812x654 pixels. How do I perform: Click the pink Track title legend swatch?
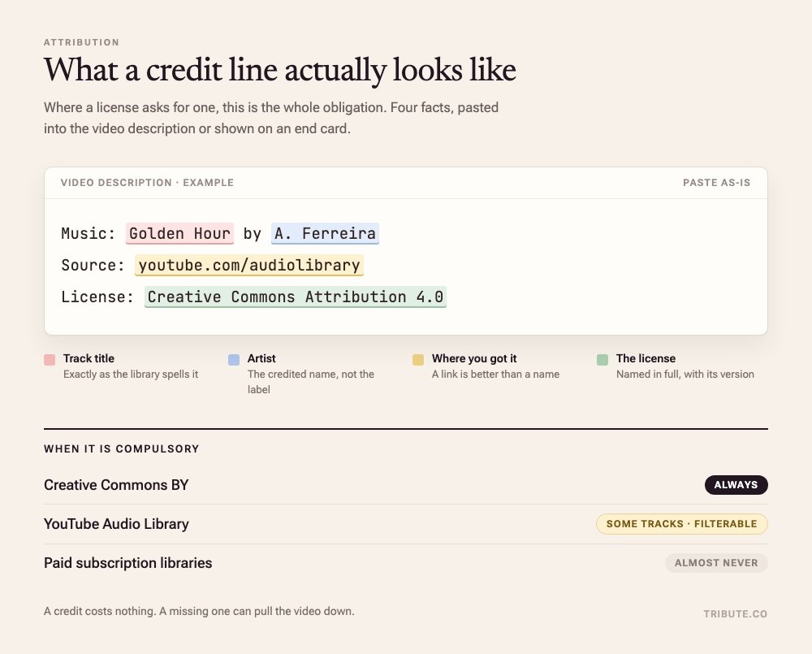coord(50,360)
